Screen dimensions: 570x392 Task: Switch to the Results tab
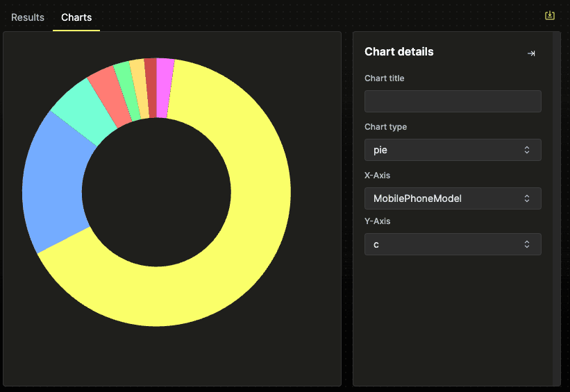click(x=28, y=17)
